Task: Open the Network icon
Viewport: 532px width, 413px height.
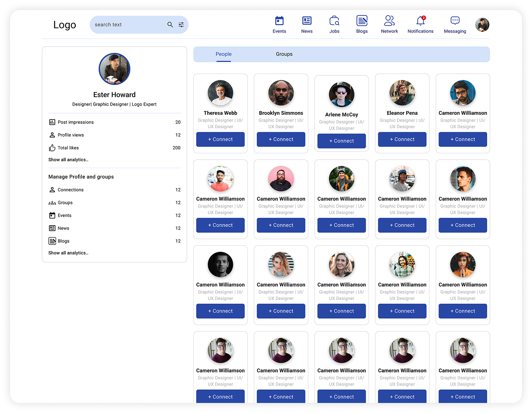Action: point(389,20)
